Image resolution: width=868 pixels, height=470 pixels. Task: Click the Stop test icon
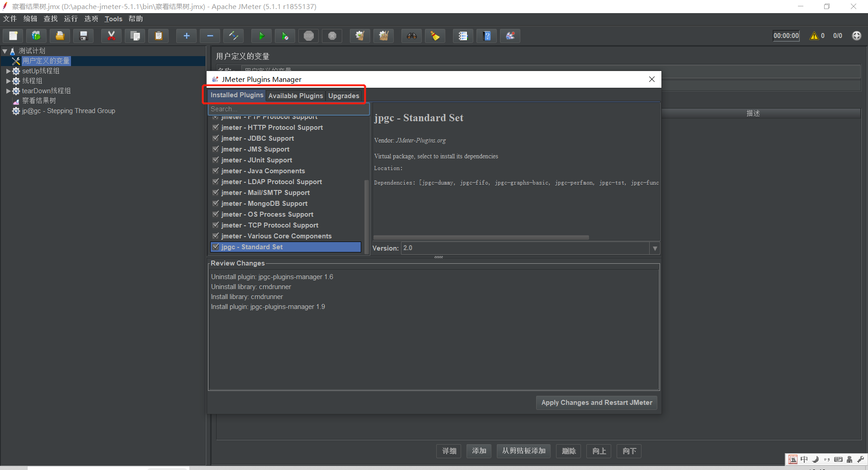coord(309,36)
